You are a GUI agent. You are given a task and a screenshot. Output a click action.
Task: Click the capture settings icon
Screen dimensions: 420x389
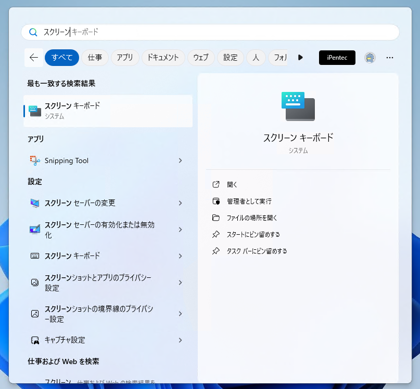click(35, 340)
